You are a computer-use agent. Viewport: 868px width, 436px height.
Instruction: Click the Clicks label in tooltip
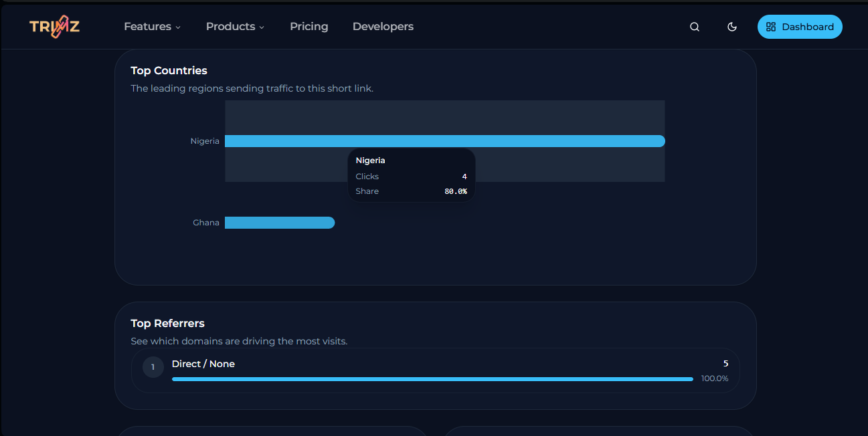point(367,177)
